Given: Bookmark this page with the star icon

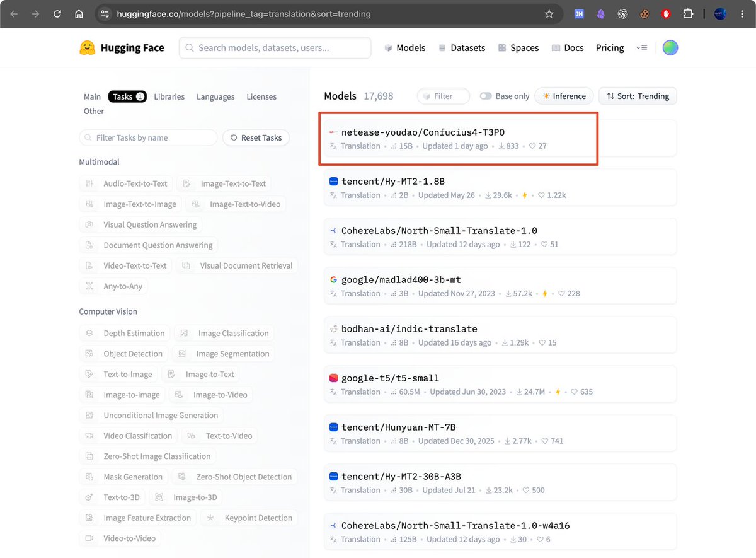Looking at the screenshot, I should click(549, 14).
